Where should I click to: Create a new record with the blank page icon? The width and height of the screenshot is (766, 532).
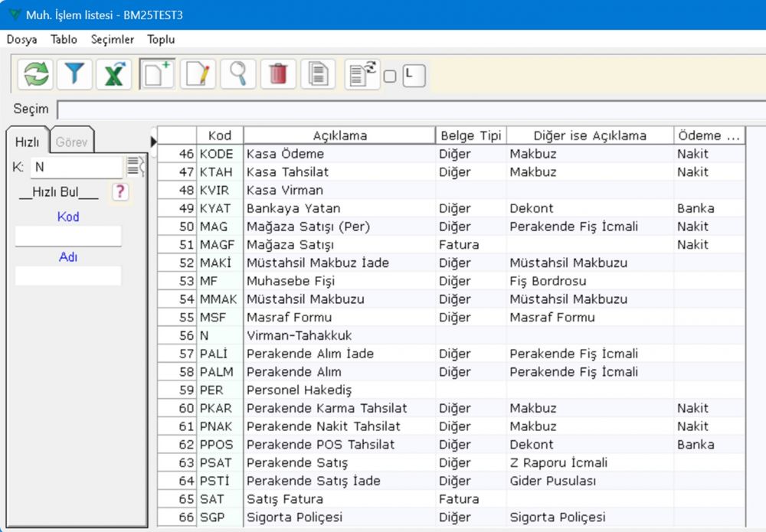click(157, 74)
